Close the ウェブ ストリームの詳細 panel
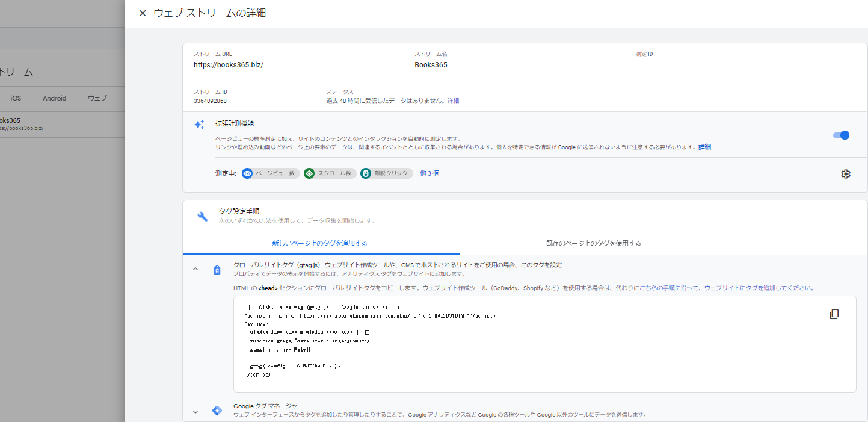The height and width of the screenshot is (422, 868). tap(142, 13)
